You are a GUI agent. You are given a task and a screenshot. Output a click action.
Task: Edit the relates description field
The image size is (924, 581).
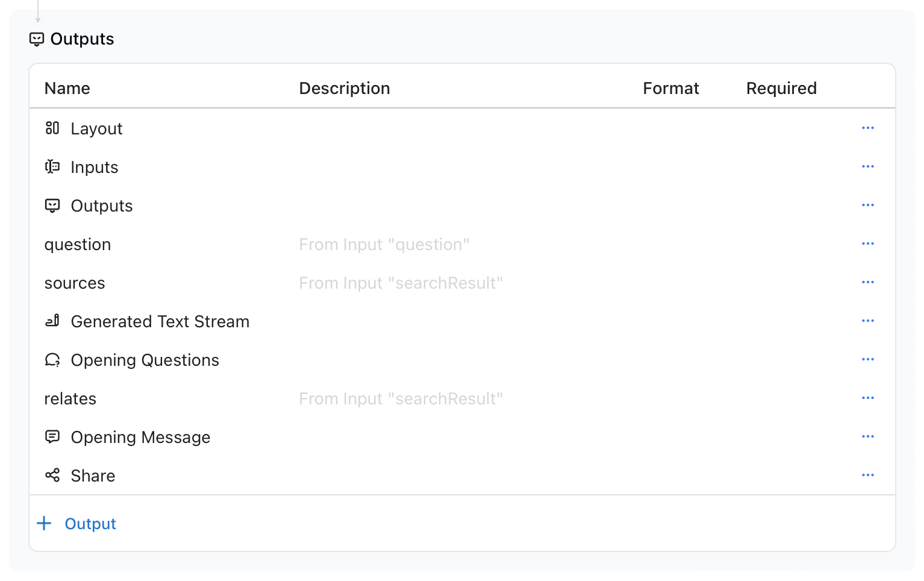tap(401, 399)
